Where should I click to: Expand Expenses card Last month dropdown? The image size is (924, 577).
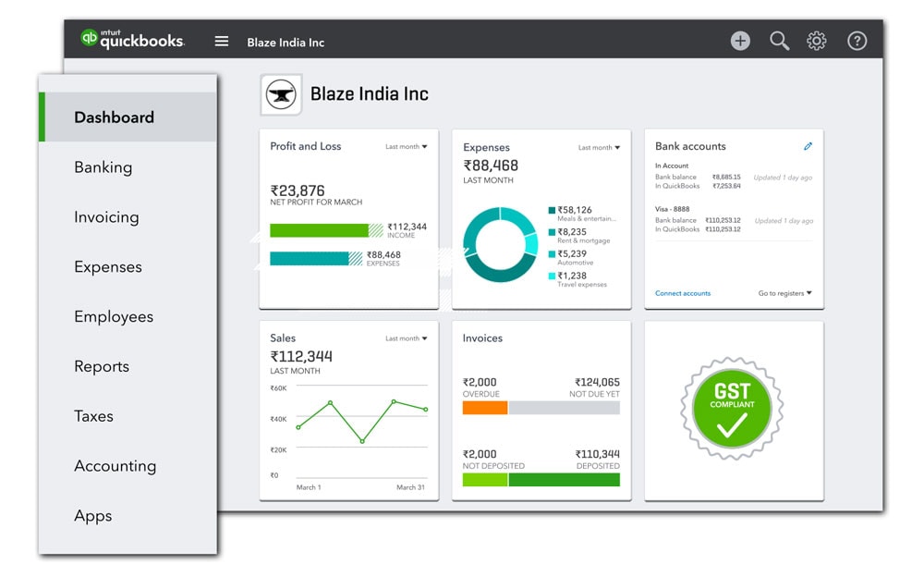click(599, 148)
